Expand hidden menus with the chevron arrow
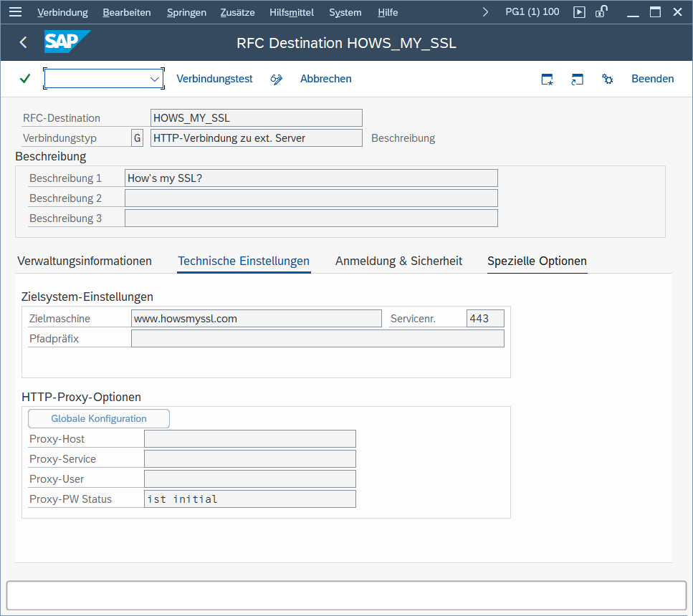 tap(486, 12)
